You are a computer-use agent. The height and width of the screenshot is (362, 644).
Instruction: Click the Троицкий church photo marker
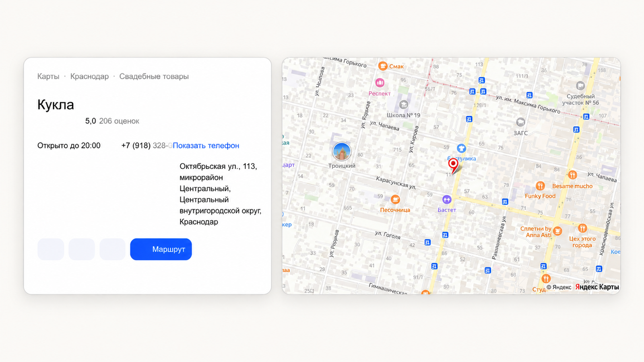point(342,152)
